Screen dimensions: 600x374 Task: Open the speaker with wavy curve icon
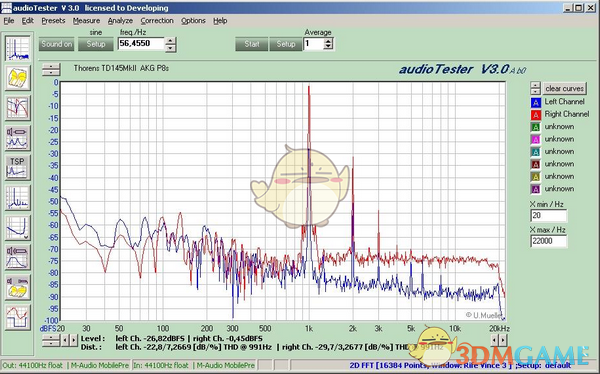pyautogui.click(x=18, y=138)
